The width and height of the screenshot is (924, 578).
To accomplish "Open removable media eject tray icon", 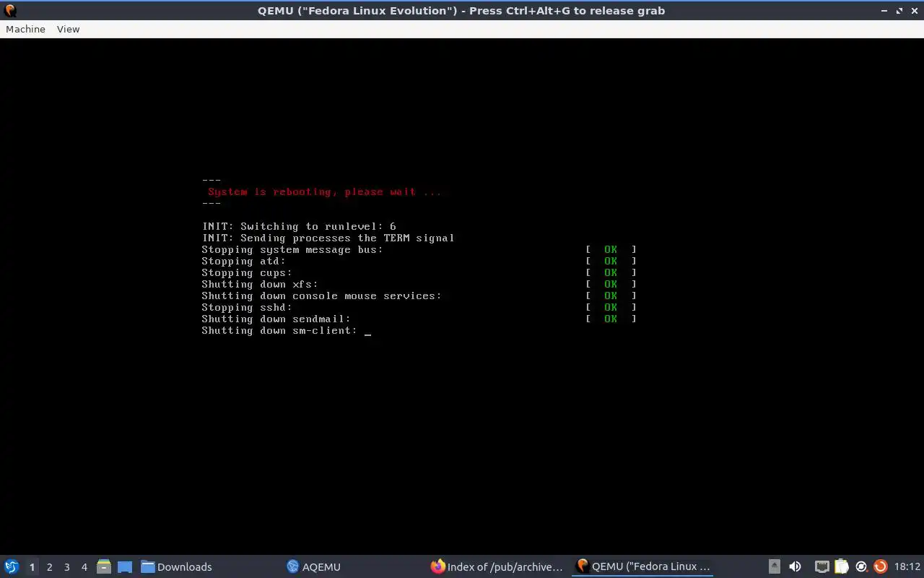I will 774,567.
